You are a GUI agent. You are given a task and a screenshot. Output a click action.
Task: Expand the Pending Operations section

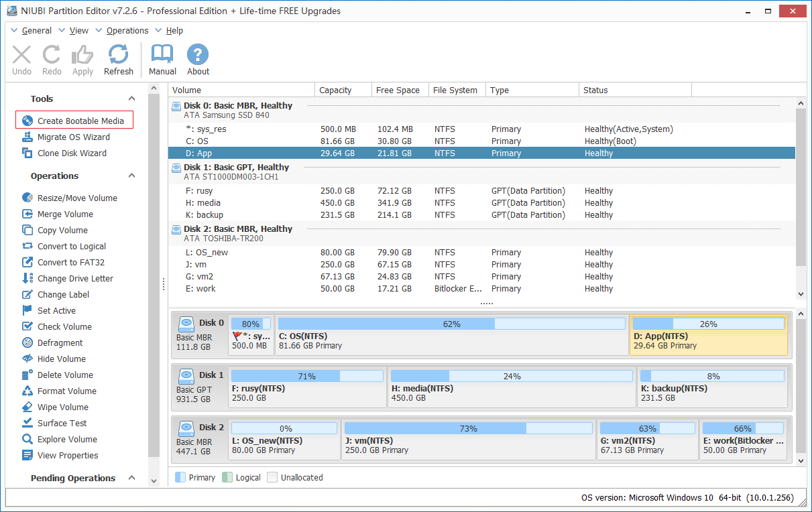point(132,478)
